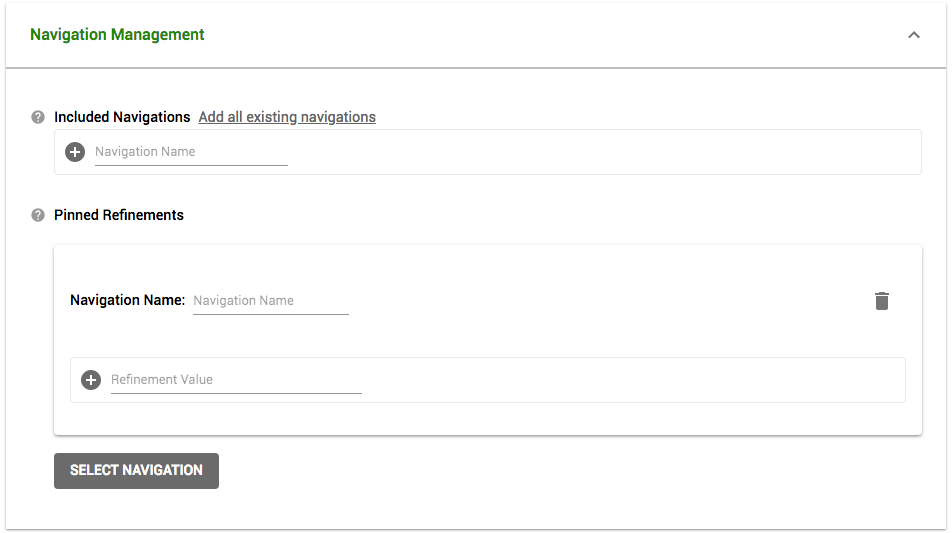952x533 pixels.
Task: Click blank header area of Navigation Management
Action: pyautogui.click(x=550, y=35)
